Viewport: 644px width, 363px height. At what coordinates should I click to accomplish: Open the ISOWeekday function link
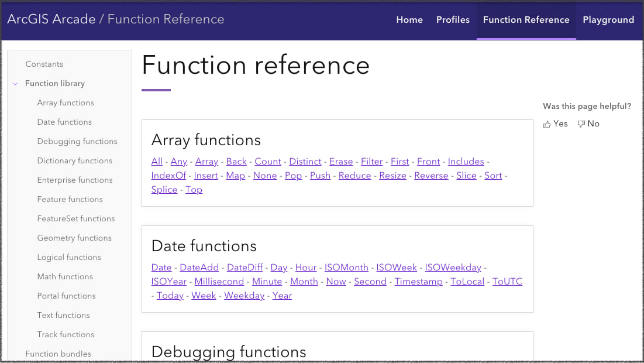(453, 268)
